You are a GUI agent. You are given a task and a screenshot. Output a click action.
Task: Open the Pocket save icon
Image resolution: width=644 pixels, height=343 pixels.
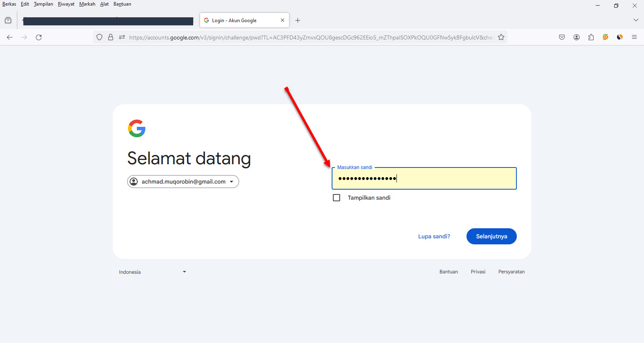[562, 37]
